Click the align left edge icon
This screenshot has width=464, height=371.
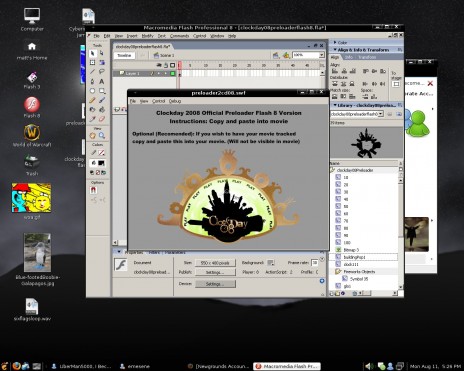pyautogui.click(x=335, y=71)
